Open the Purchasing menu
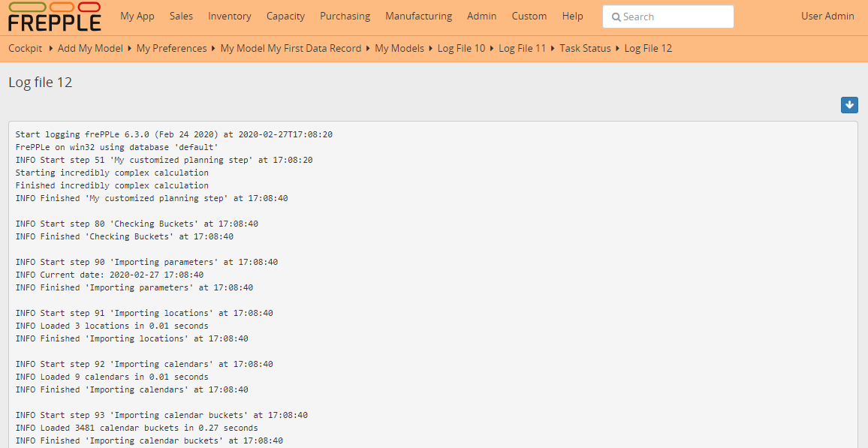The height and width of the screenshot is (448, 868). (x=345, y=16)
